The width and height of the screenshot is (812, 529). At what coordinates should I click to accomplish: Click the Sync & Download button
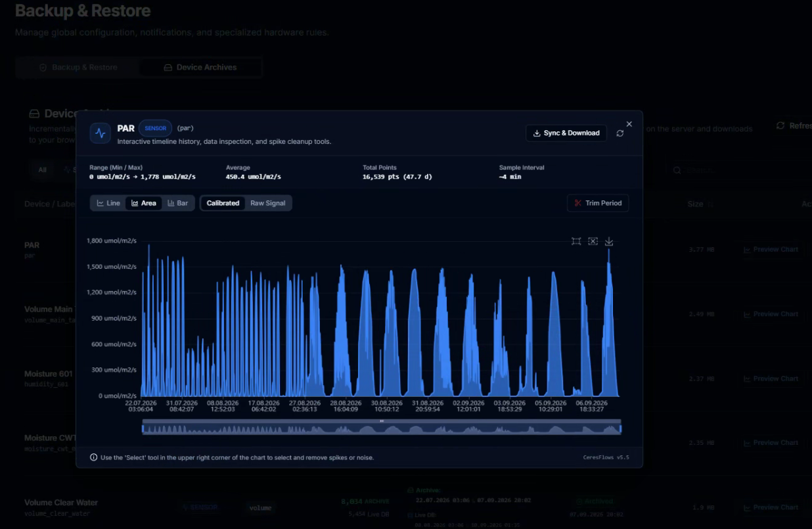coord(566,133)
